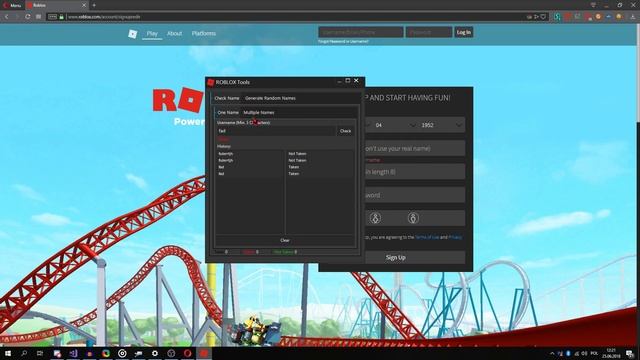640x360 pixels.
Task: Open the ROBLOX Tools taskbar icon
Action: click(x=204, y=353)
